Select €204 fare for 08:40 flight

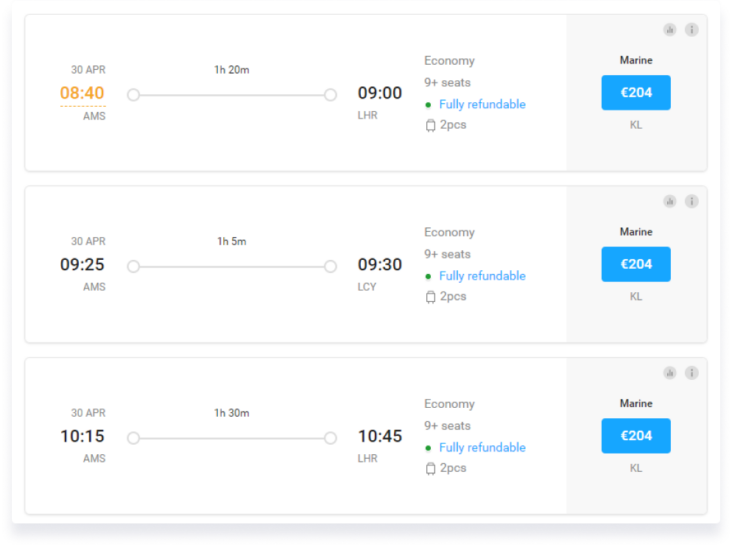tap(635, 93)
